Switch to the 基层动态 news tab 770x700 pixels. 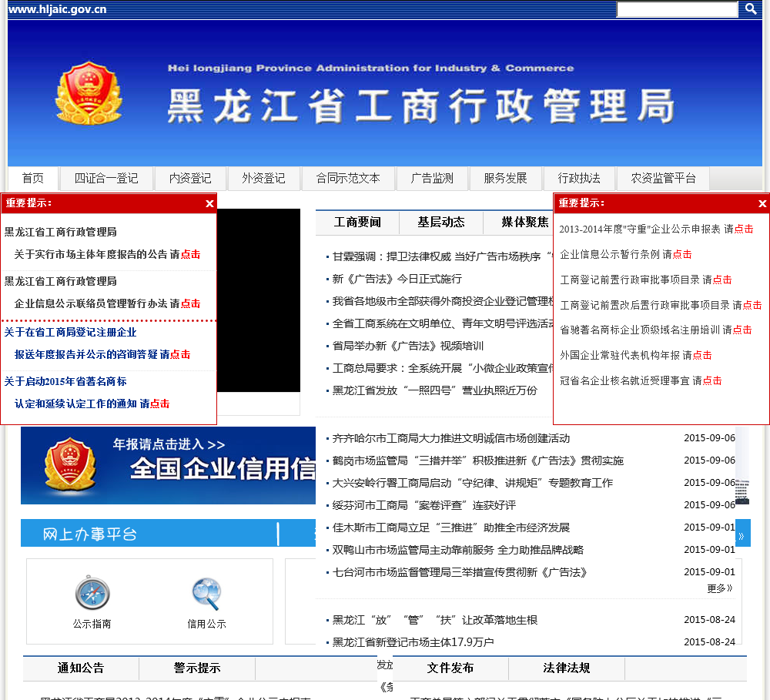(440, 223)
